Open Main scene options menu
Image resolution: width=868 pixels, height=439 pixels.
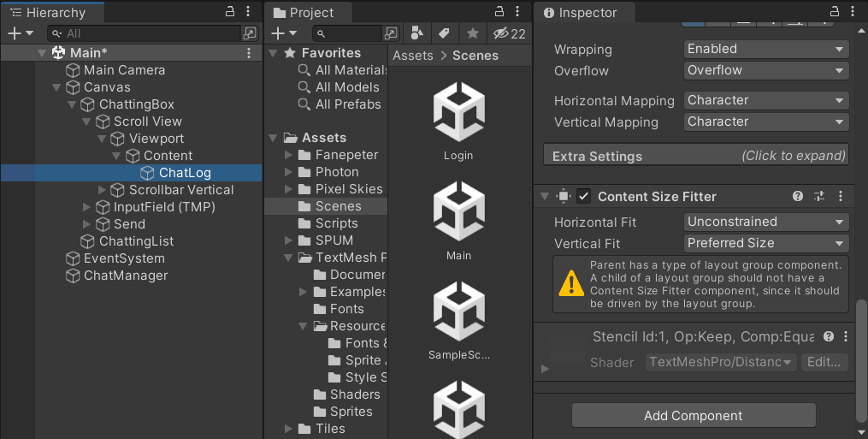[249, 53]
